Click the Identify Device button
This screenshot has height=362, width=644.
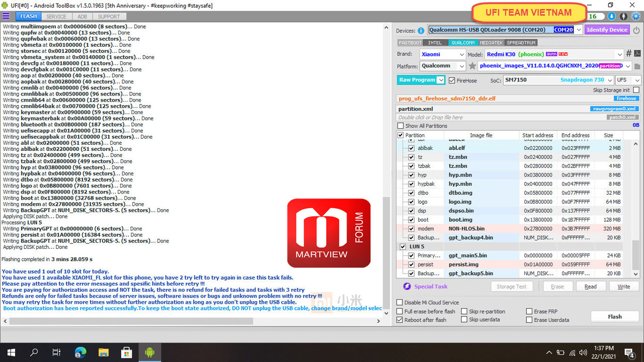tap(607, 30)
